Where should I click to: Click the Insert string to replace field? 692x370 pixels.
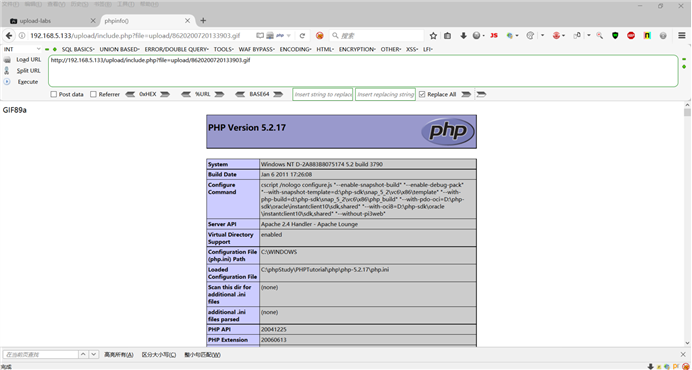323,94
